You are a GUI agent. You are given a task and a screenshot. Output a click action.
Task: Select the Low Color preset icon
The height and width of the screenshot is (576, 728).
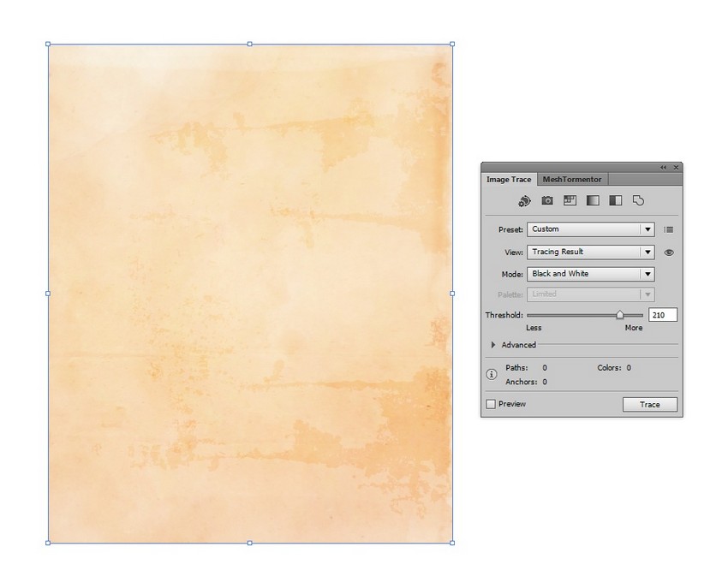[x=570, y=201]
